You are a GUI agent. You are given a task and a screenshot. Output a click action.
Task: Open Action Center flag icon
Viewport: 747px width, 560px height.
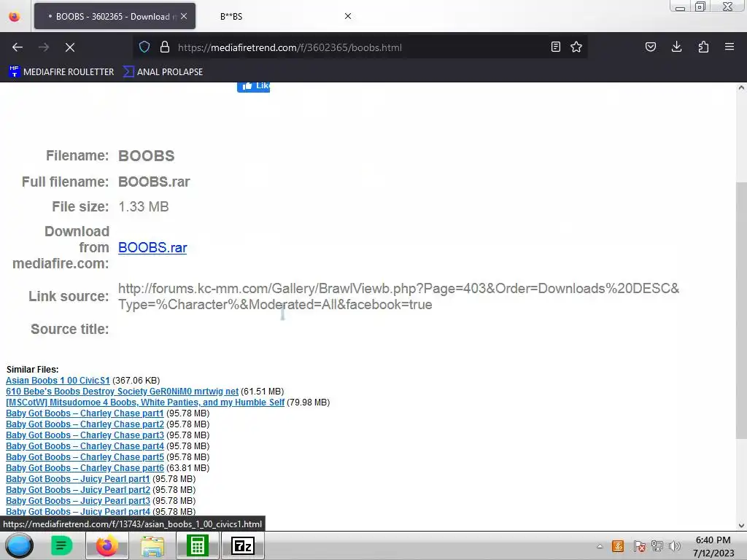[639, 546]
